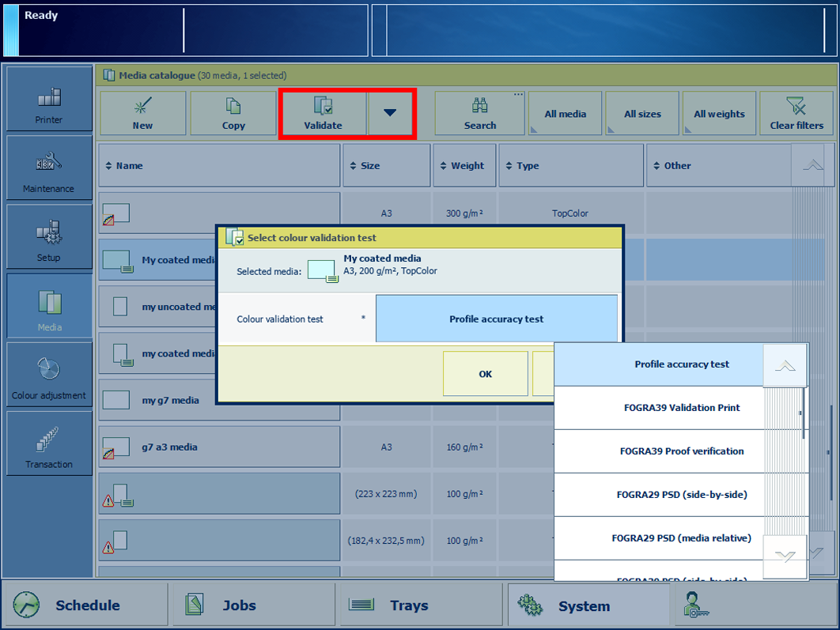840x630 pixels.
Task: Open Colour adjustment section
Action: coord(49,375)
